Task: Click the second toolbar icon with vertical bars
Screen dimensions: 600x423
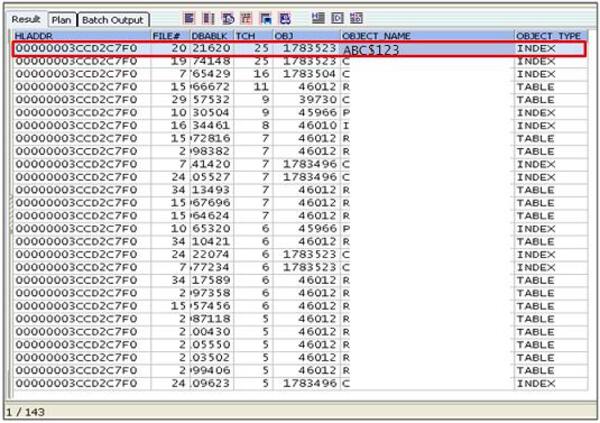Action: [x=208, y=18]
